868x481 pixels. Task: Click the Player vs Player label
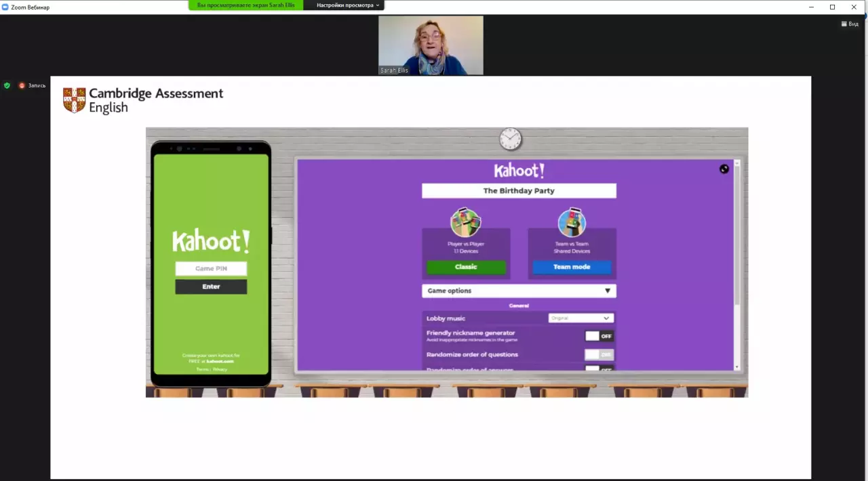click(x=466, y=244)
